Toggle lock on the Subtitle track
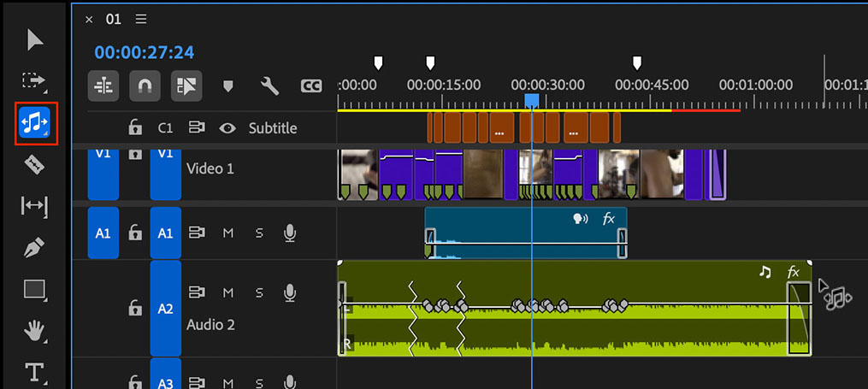The image size is (868, 389). [134, 128]
